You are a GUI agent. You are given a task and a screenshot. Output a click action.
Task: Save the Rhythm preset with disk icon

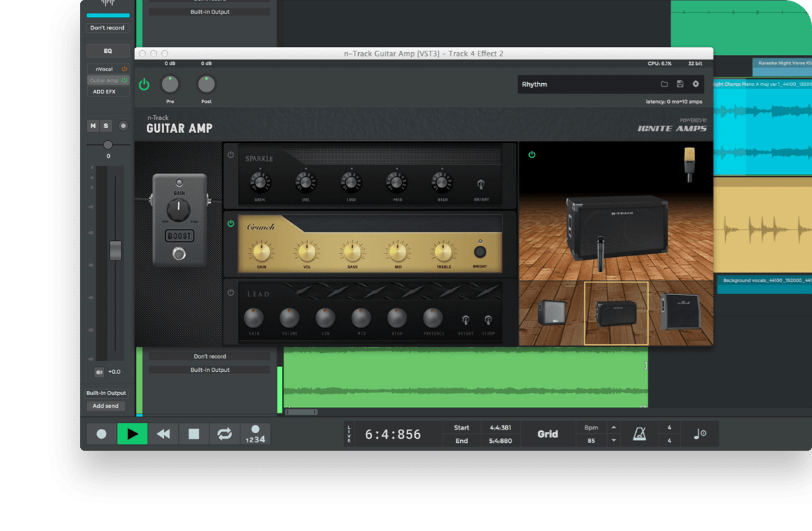click(680, 85)
